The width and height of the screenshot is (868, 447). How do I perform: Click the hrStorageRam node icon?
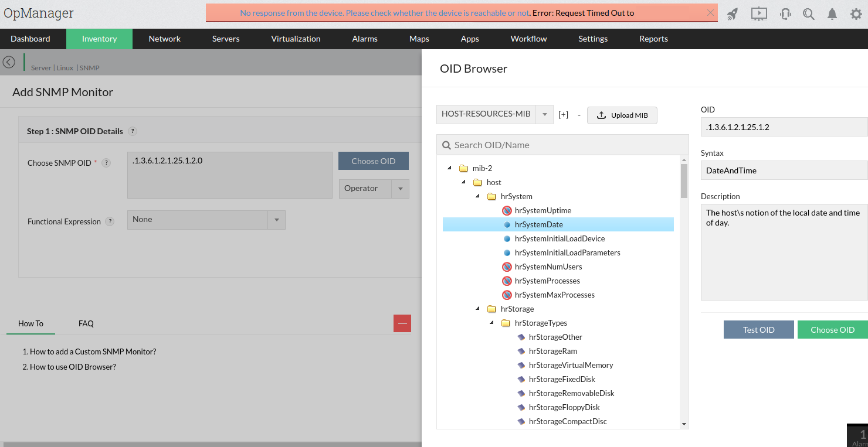coord(521,351)
